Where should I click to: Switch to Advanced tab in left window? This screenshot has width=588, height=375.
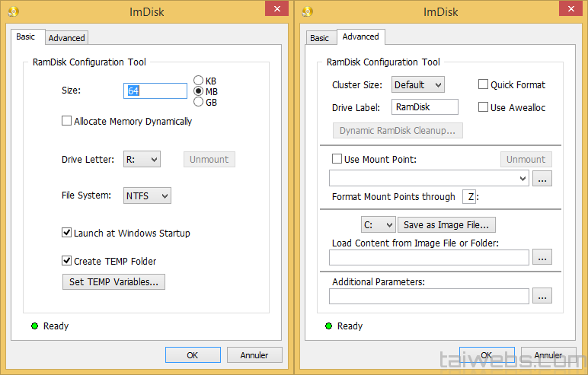point(67,38)
